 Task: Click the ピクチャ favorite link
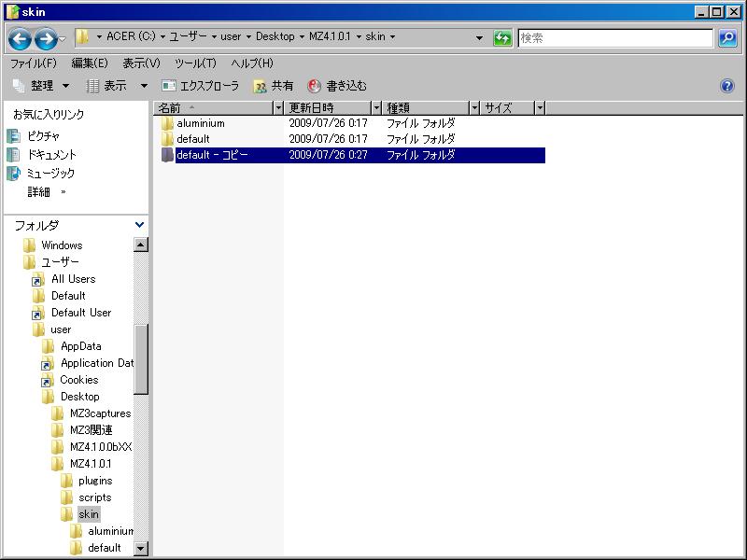43,136
